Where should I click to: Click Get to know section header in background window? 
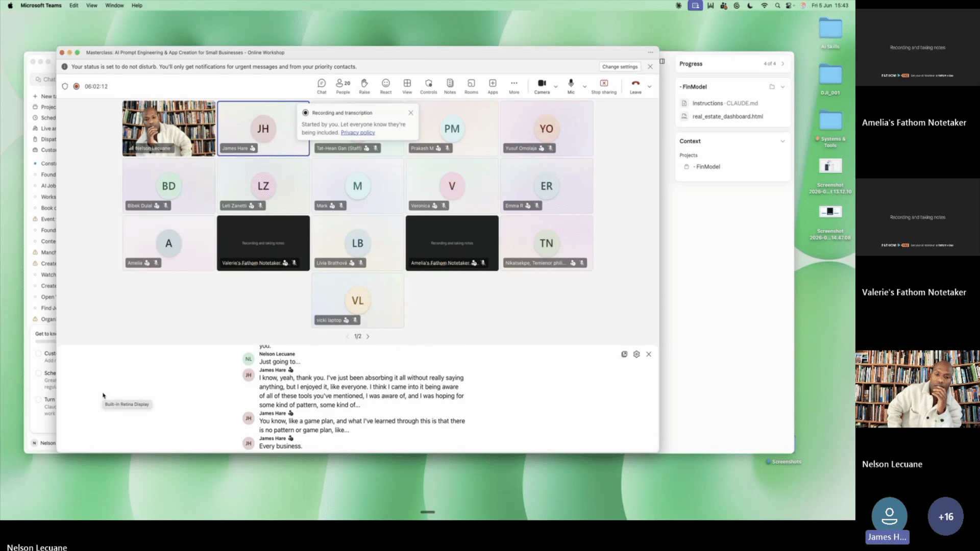45,334
